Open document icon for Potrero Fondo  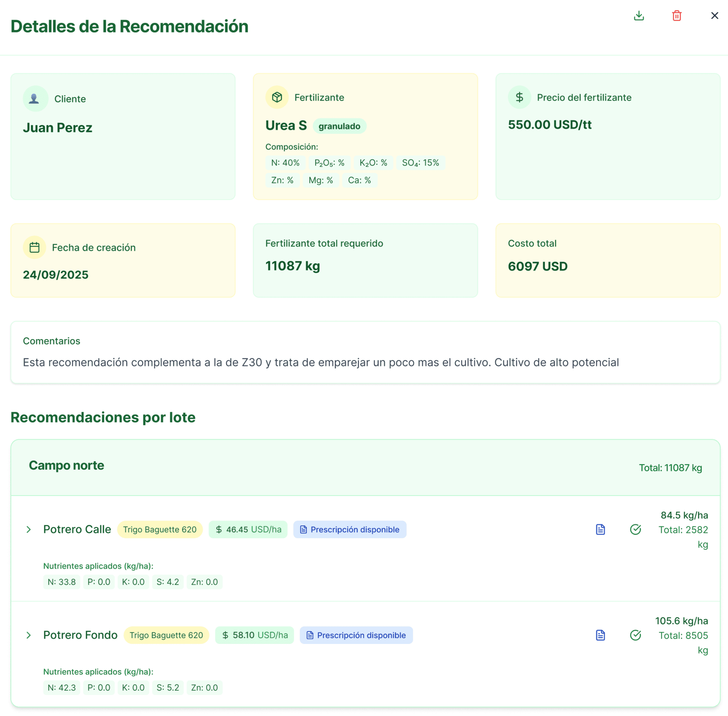click(x=600, y=635)
